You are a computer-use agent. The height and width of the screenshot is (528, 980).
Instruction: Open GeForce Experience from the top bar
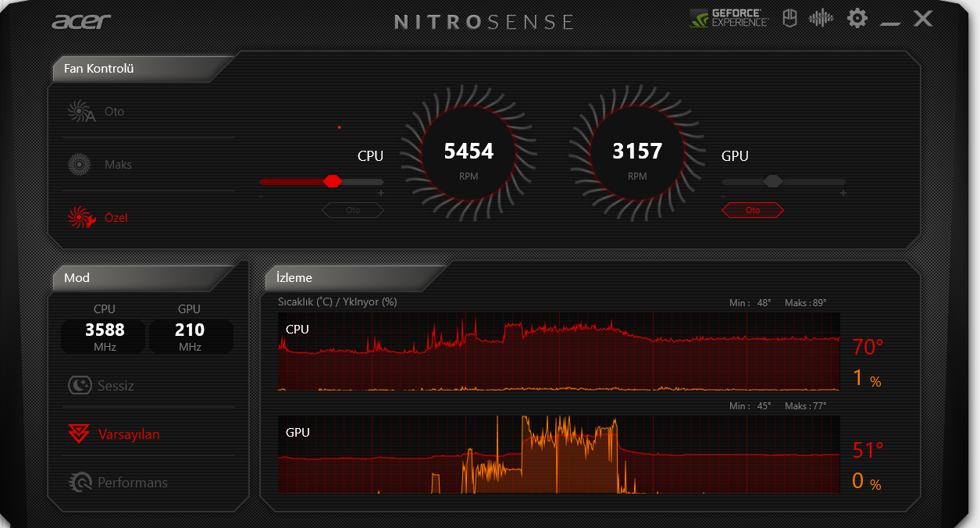point(729,18)
